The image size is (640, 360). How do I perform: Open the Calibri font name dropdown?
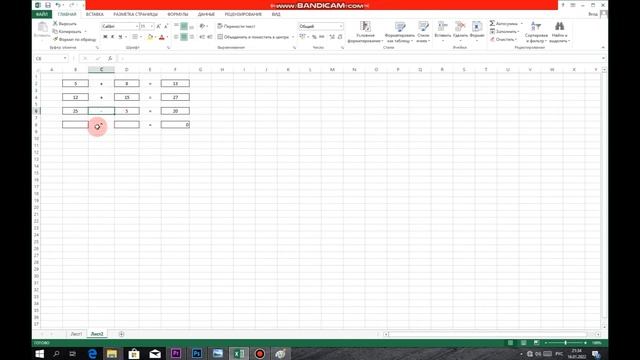(137, 26)
